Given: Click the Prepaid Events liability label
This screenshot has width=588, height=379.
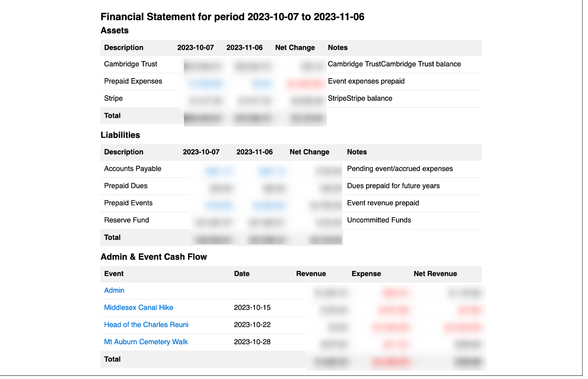Looking at the screenshot, I should pos(128,203).
